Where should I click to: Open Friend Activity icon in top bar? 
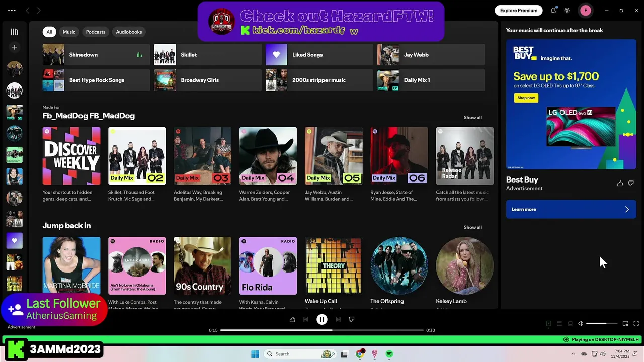pyautogui.click(x=567, y=10)
